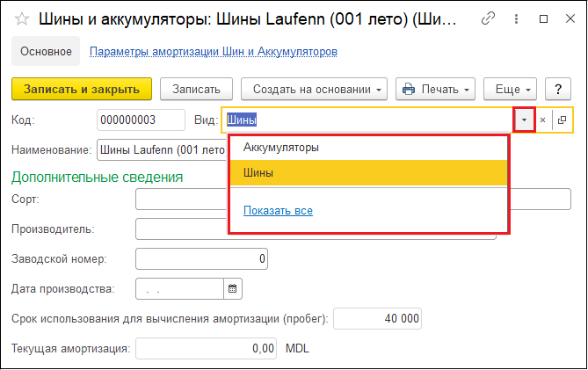The width and height of the screenshot is (588, 370).
Task: Click the Показать все link
Action: 278,211
